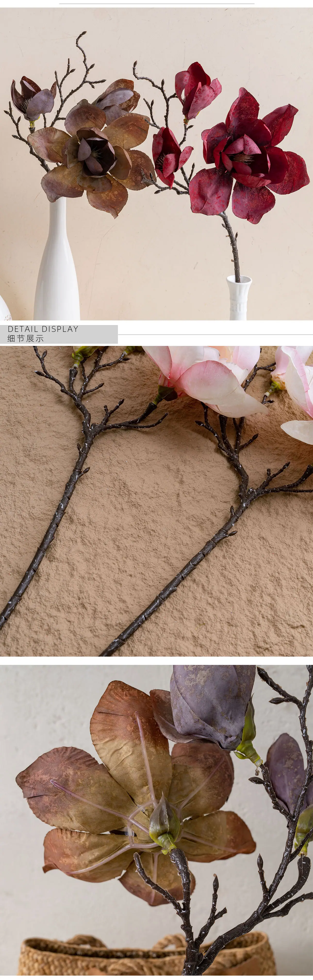
Task: Open the brown flower back-view photo
Action: click(x=156, y=820)
